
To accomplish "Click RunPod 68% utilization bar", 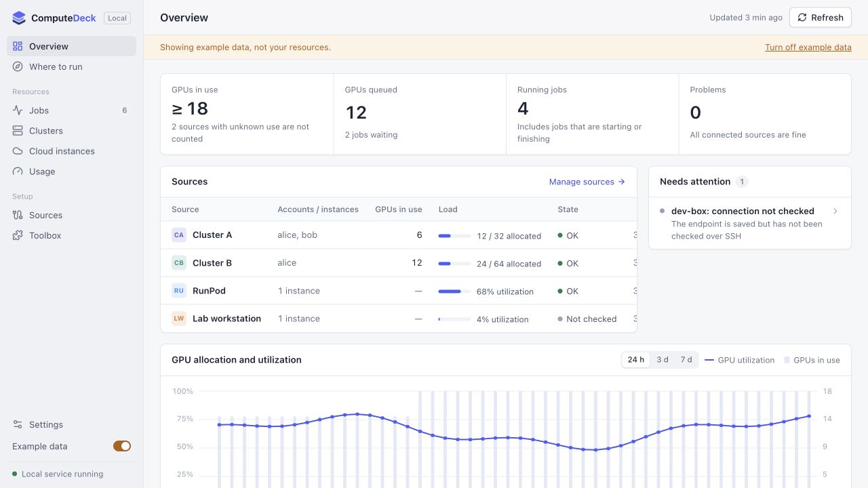I will coord(454,291).
